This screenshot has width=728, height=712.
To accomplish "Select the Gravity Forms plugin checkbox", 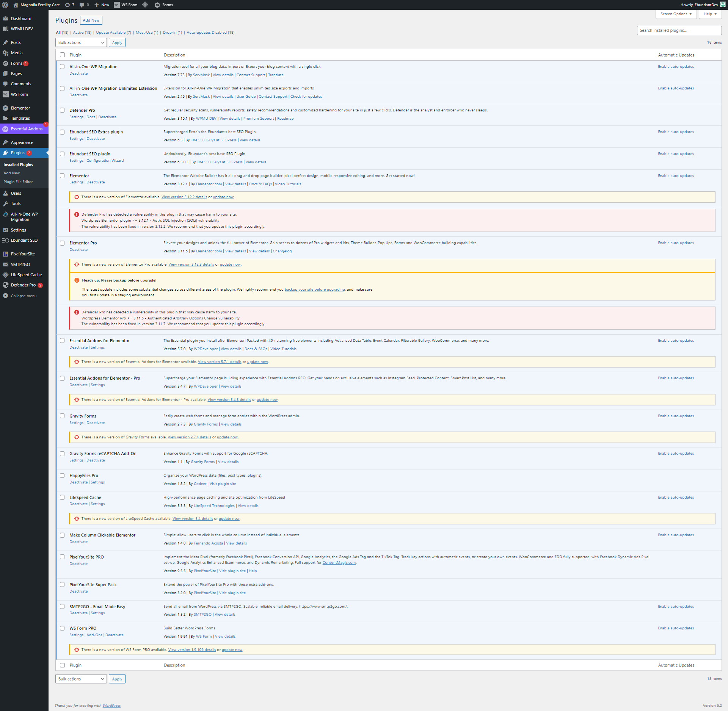I will point(62,416).
